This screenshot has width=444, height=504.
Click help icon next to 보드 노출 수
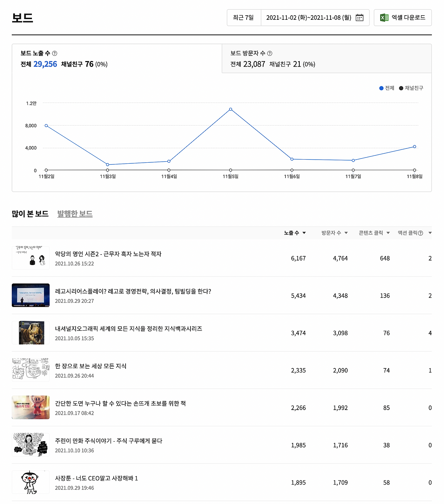click(x=54, y=53)
